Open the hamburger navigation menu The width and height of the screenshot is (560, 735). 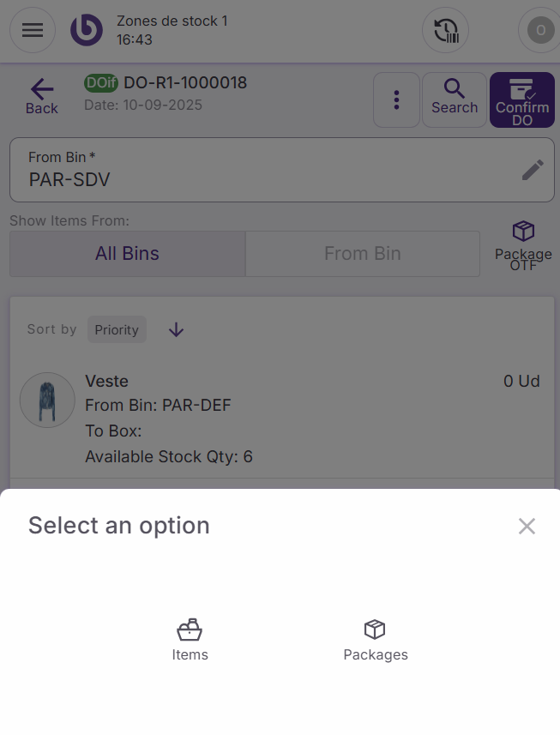(x=33, y=30)
